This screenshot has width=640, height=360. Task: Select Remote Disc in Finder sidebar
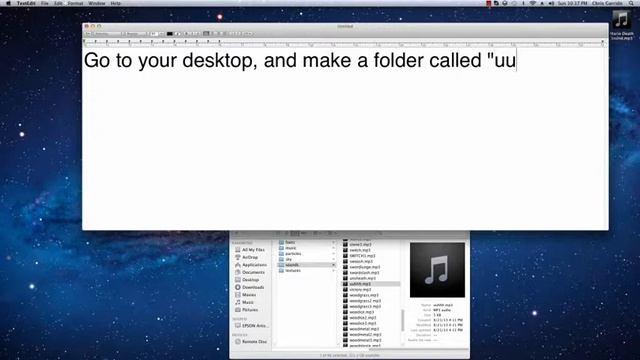click(251, 342)
